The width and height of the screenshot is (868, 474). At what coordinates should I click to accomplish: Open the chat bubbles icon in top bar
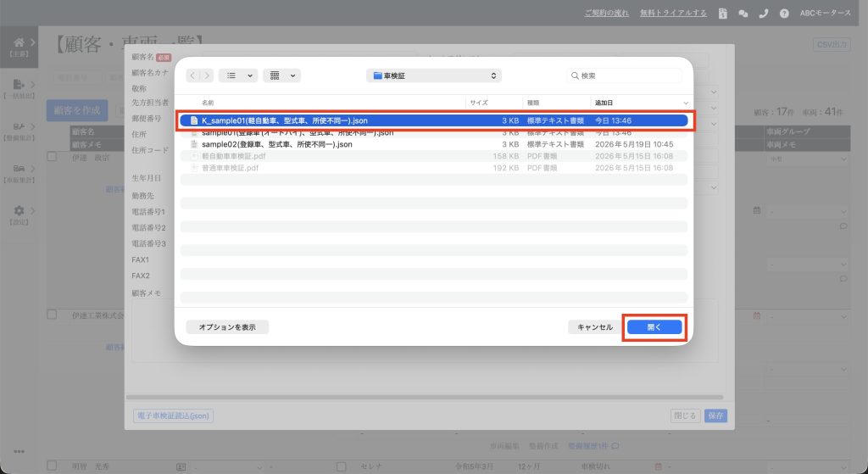(743, 14)
